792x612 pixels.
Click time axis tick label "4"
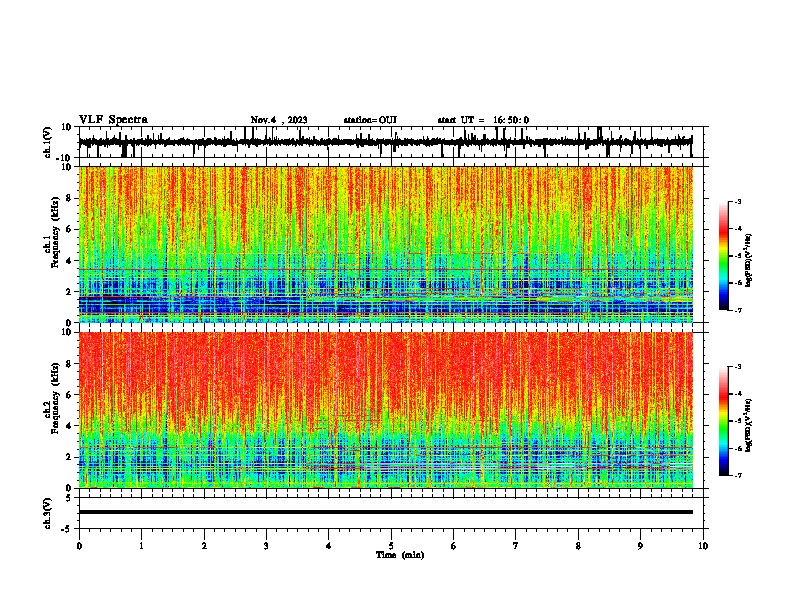[x=329, y=546]
